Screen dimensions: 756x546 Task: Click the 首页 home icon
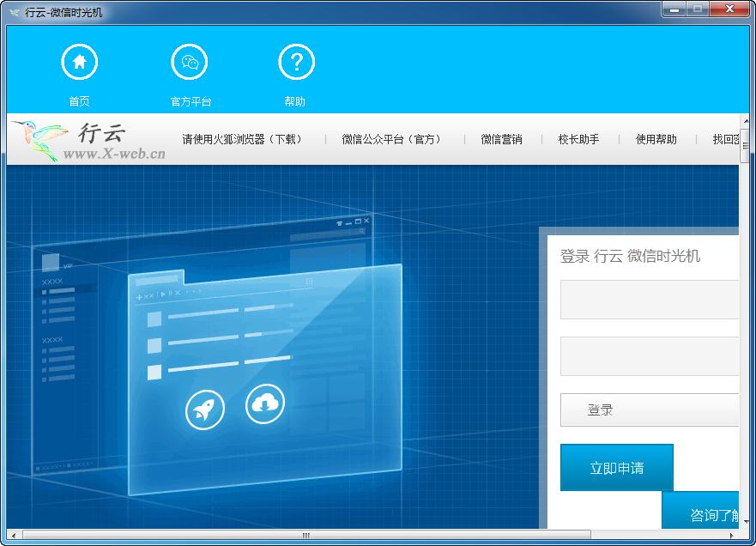click(80, 61)
